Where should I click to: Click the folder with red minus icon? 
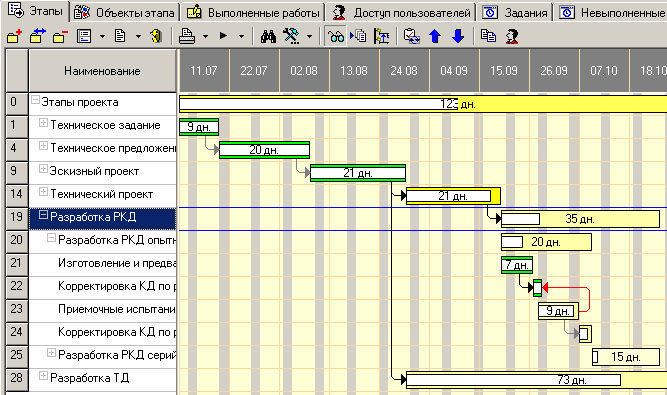pyautogui.click(x=60, y=37)
